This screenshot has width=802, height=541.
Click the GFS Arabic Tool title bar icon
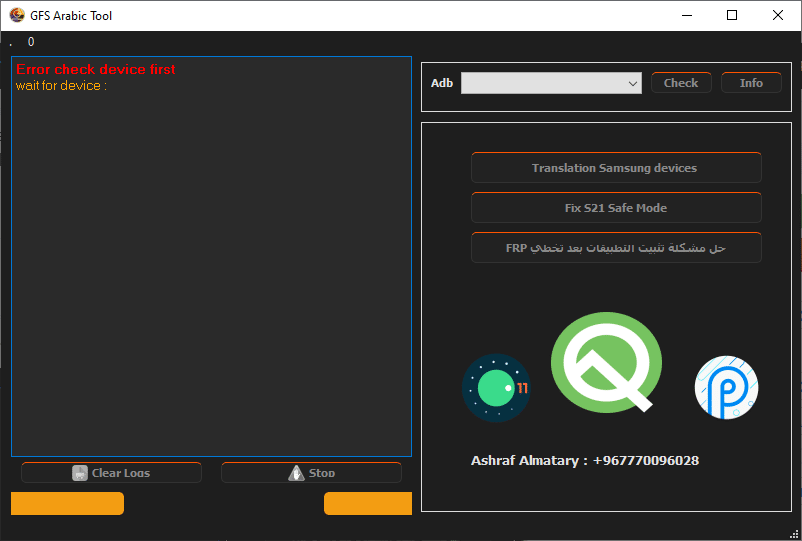coord(17,15)
